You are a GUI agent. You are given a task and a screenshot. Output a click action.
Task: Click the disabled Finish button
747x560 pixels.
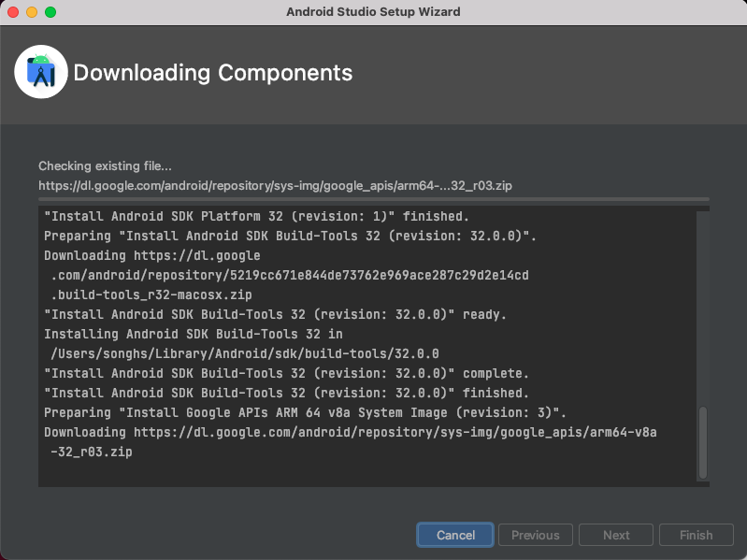(x=696, y=535)
